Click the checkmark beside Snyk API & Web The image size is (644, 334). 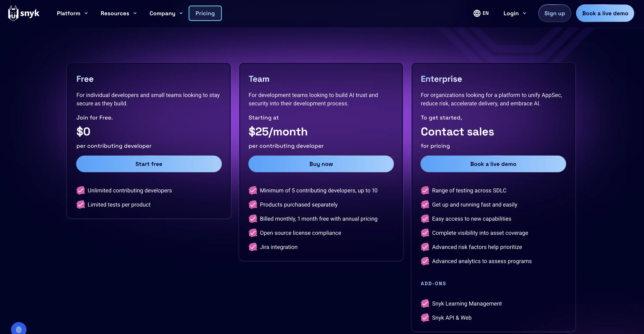tap(425, 317)
